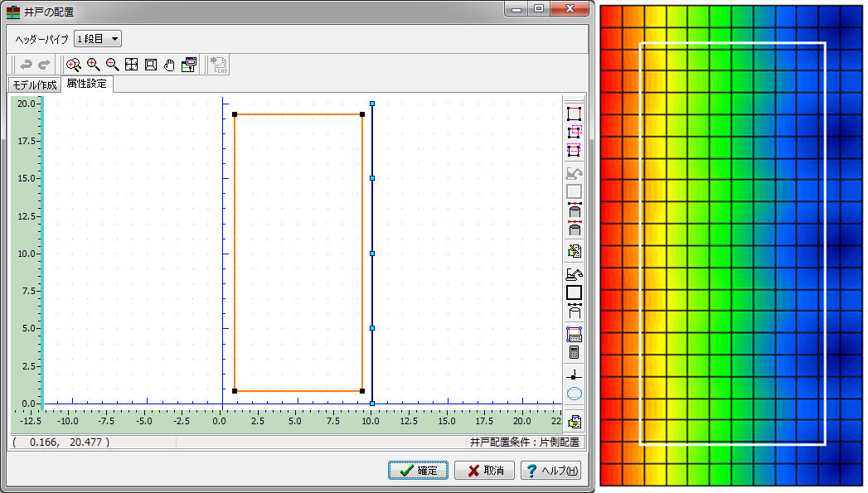
Task: Click the zoom in magnifier icon
Action: point(93,65)
